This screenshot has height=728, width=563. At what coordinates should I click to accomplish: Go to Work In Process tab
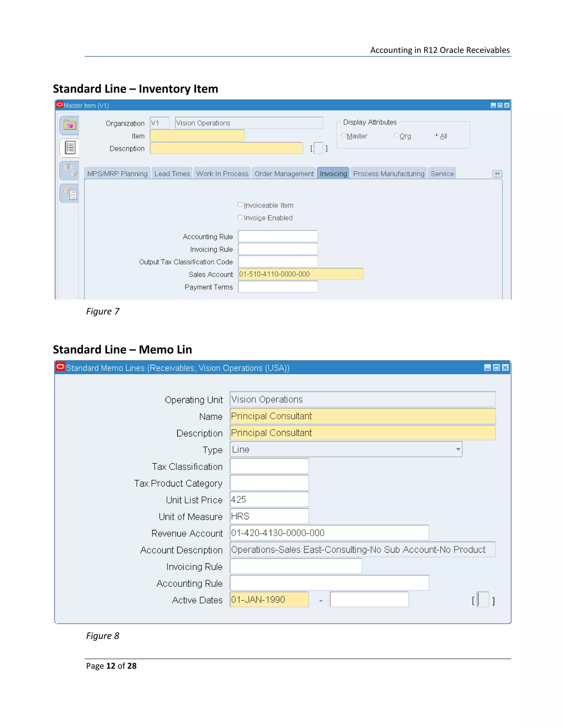(222, 173)
